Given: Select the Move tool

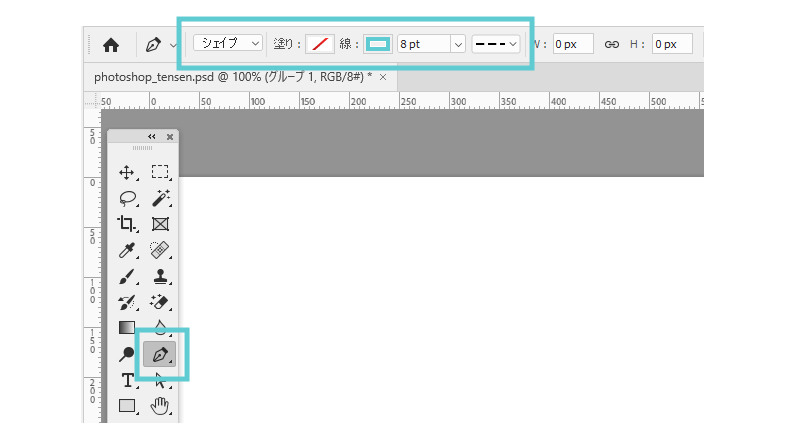Looking at the screenshot, I should [x=127, y=172].
